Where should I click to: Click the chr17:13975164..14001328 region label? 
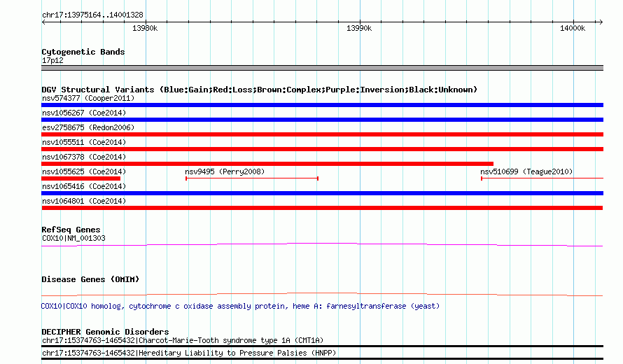click(92, 15)
